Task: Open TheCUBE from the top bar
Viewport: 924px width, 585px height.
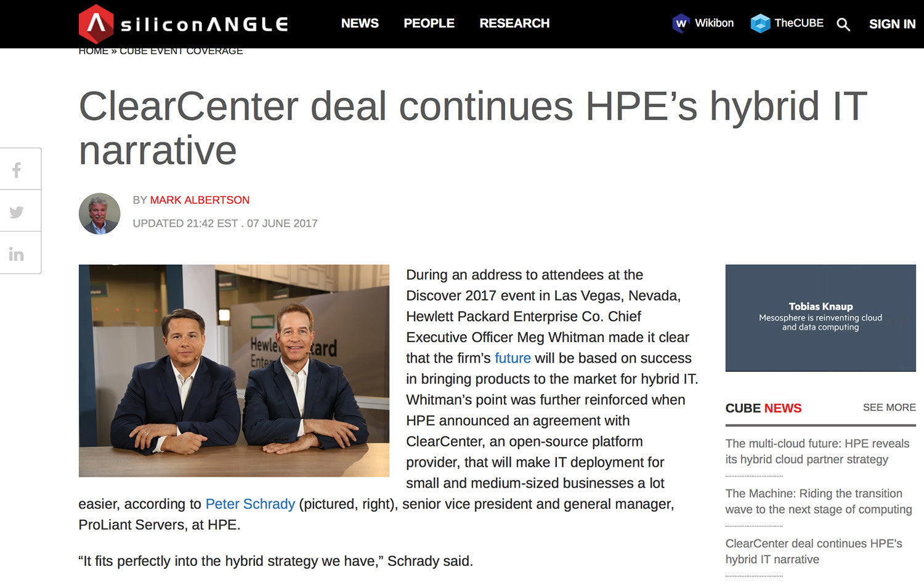Action: click(x=787, y=23)
